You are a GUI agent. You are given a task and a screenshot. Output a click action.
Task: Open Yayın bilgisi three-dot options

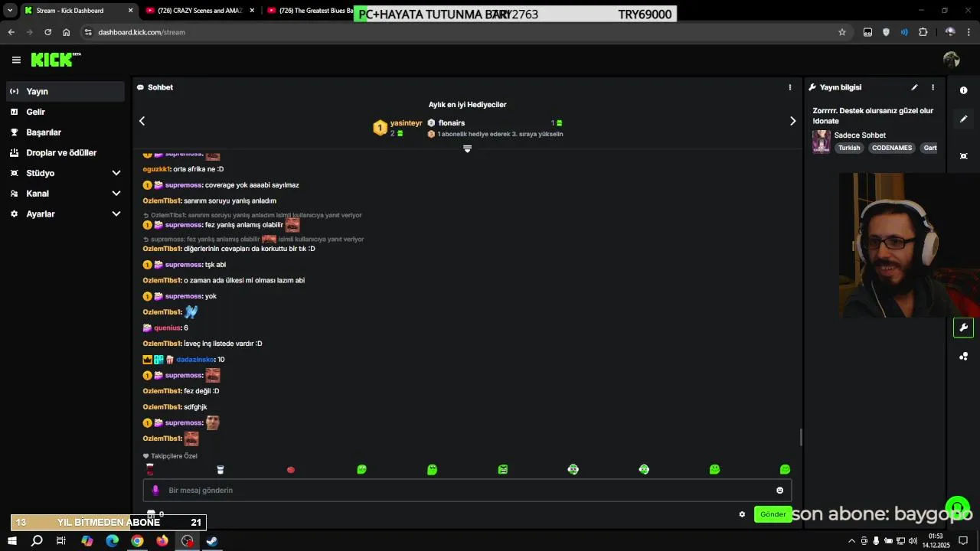click(x=933, y=87)
